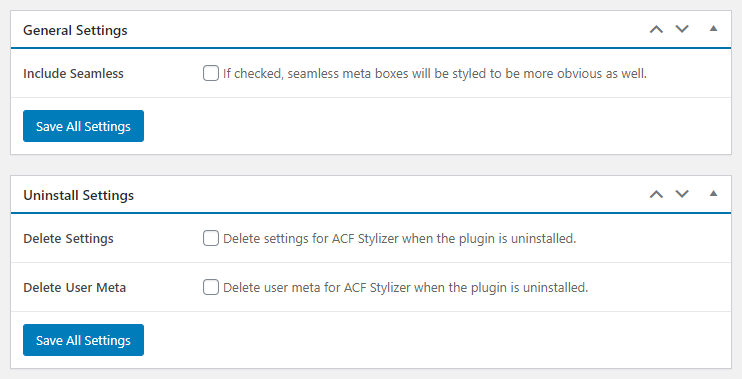Select the Delete Settings row title
Screen dimensions: 742x379
point(69,238)
